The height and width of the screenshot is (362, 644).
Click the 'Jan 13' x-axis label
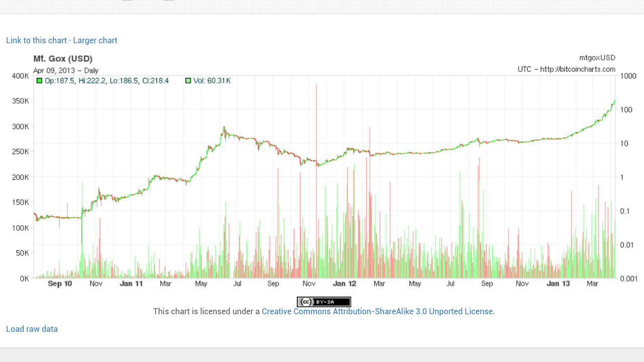pos(558,284)
